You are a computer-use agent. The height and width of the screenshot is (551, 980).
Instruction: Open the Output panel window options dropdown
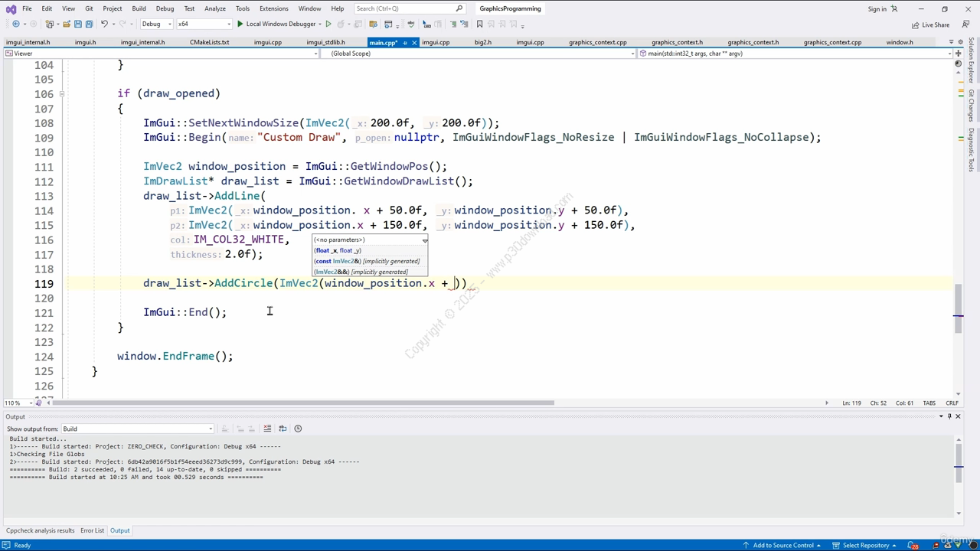coord(941,416)
